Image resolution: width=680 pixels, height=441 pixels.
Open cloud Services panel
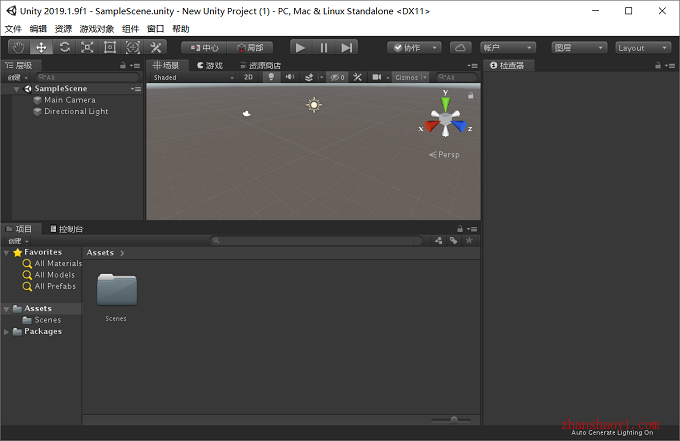click(x=461, y=48)
